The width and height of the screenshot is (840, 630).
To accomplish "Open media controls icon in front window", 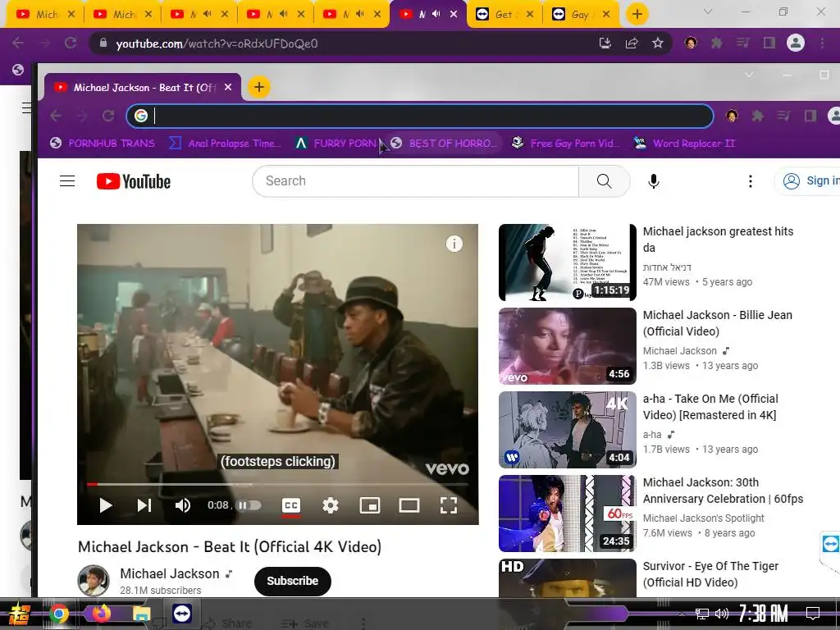I will 783,116.
